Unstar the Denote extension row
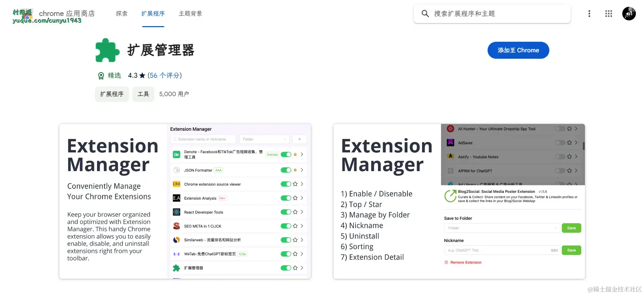The height and width of the screenshot is (295, 644). click(295, 154)
